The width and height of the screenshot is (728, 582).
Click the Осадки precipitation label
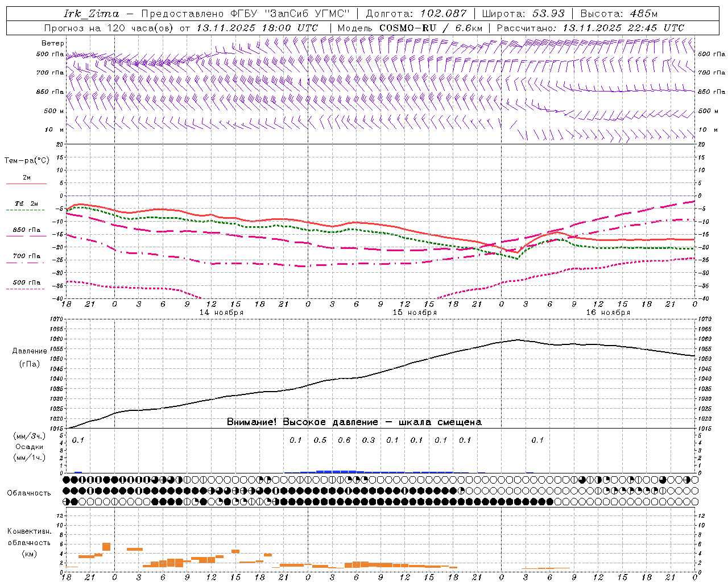pyautogui.click(x=29, y=447)
